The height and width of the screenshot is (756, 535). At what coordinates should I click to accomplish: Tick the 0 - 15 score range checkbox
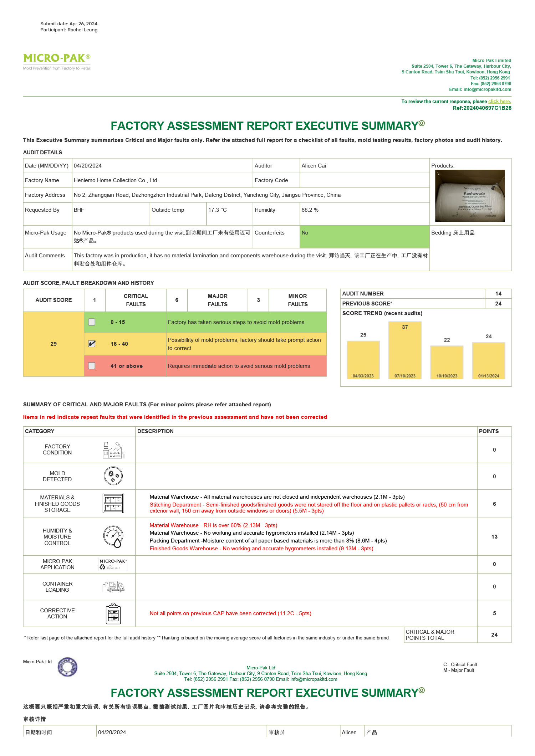click(92, 322)
